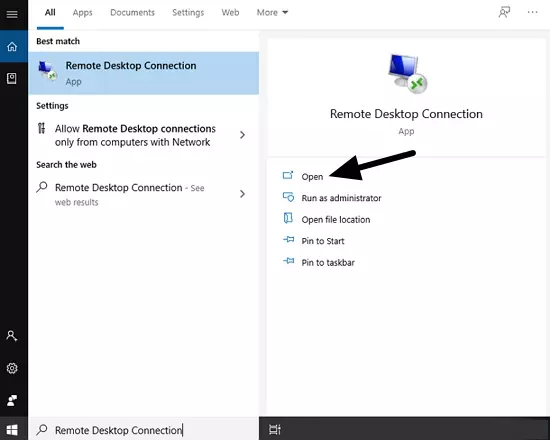Click the Open file location folder icon
The height and width of the screenshot is (440, 550).
point(288,218)
